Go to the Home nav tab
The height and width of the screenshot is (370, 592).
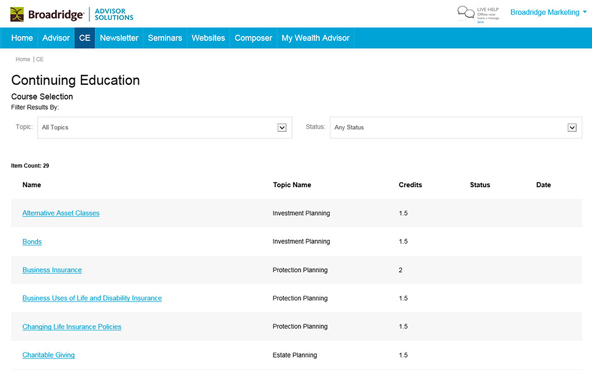point(22,38)
